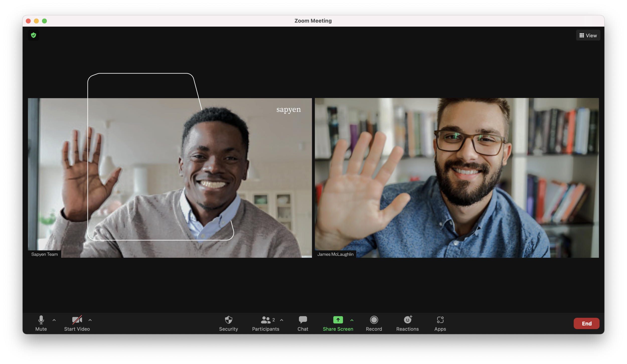Viewport: 627px width, 364px height.
Task: Select Sapyen Team video tile
Action: coord(170,178)
